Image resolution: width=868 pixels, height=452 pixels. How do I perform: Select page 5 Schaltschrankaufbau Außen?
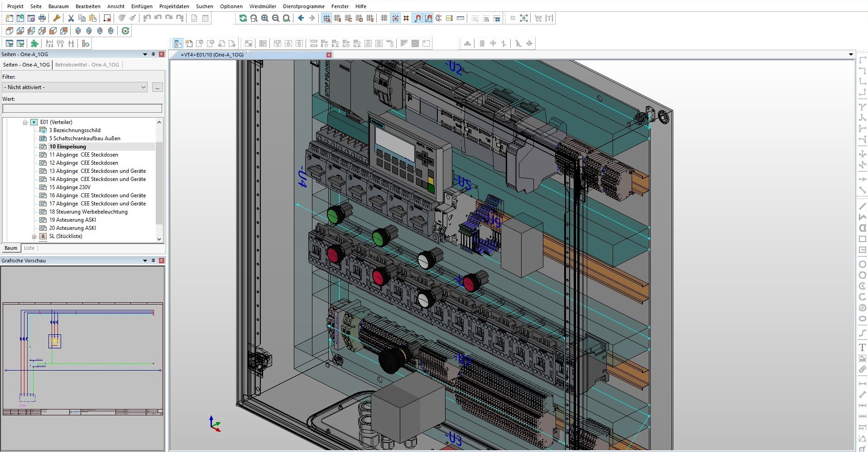(85, 138)
